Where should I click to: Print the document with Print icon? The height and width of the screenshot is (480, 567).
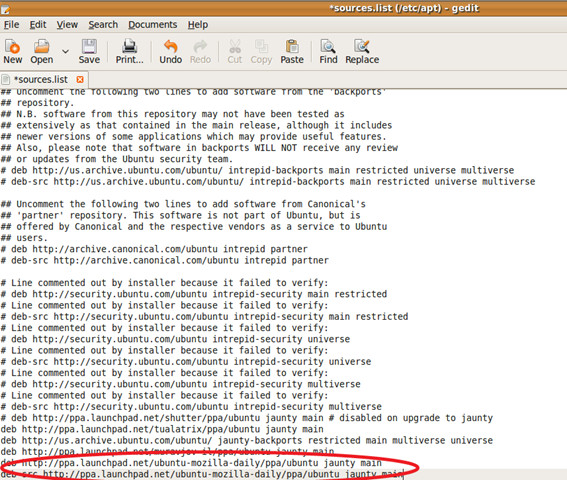coord(129,51)
